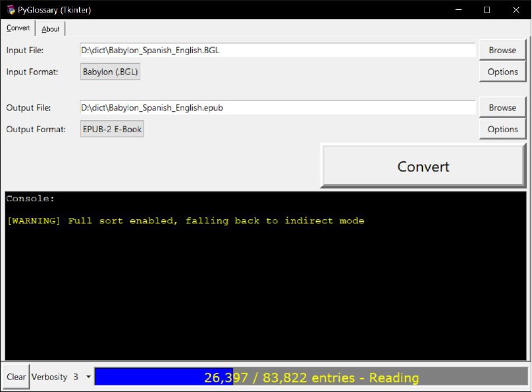The width and height of the screenshot is (532, 392).
Task: Click the yellow WARNING line in the console
Action: click(x=186, y=221)
